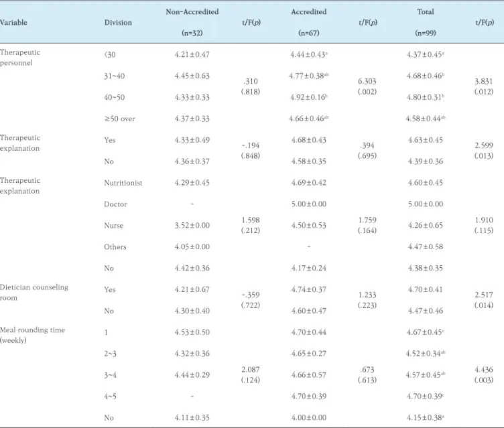Click the '(n=32)' sample size label
504x428 pixels.
pyautogui.click(x=192, y=33)
